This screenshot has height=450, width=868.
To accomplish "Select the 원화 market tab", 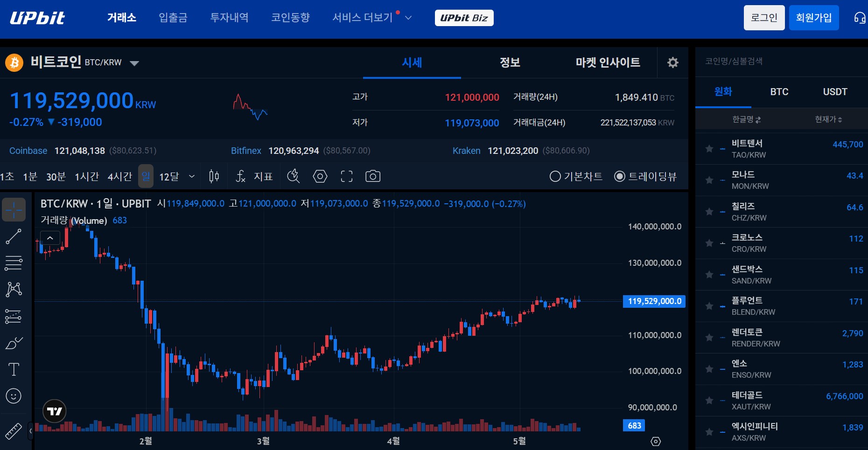I will (x=723, y=92).
